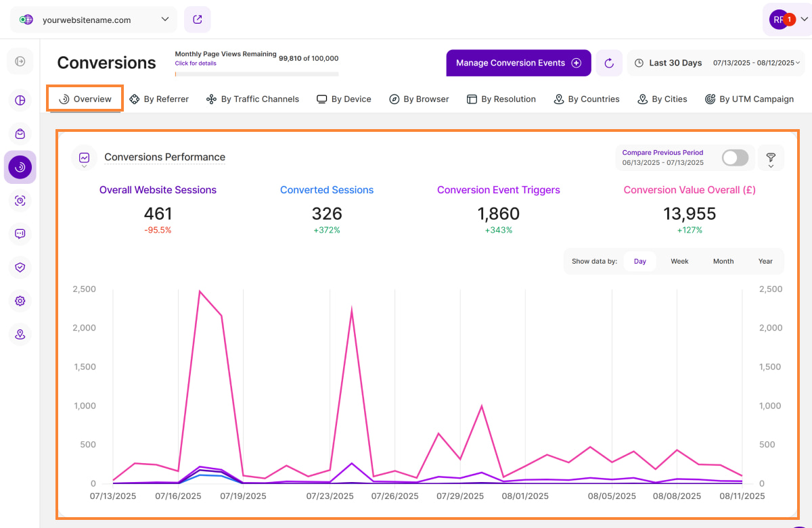Expand the sidebar with arrow icon
Screen dimensions: 812x528
20,62
